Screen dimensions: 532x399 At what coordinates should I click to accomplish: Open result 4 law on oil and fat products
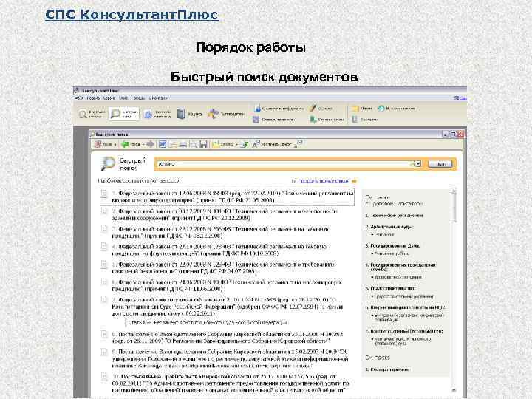[219, 250]
